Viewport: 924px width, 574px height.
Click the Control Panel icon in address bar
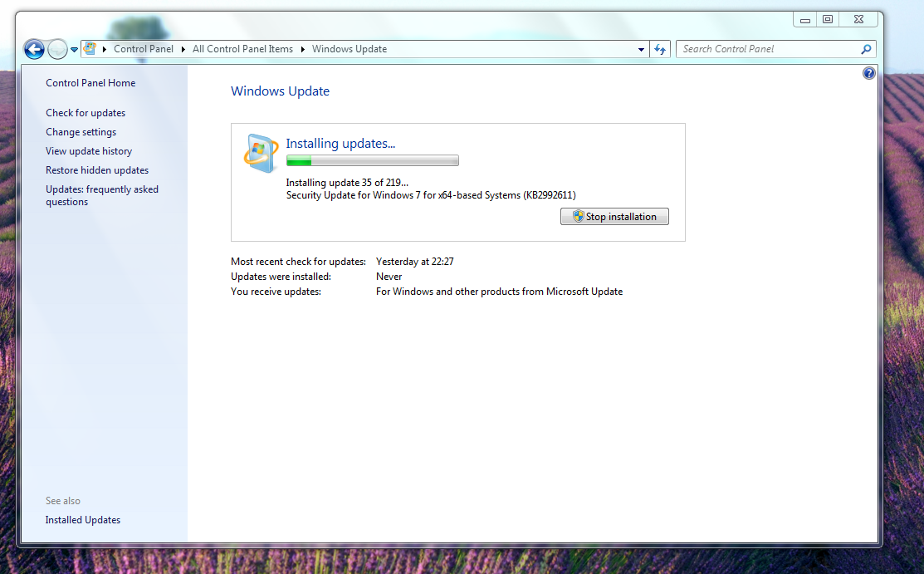coord(90,48)
